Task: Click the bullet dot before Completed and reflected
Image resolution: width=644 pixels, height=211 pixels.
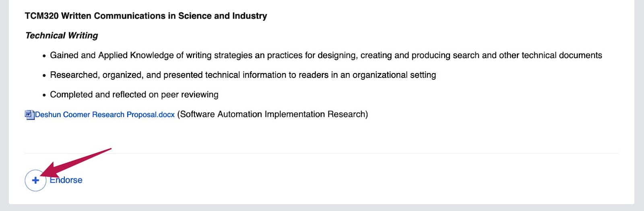Action: click(x=44, y=96)
